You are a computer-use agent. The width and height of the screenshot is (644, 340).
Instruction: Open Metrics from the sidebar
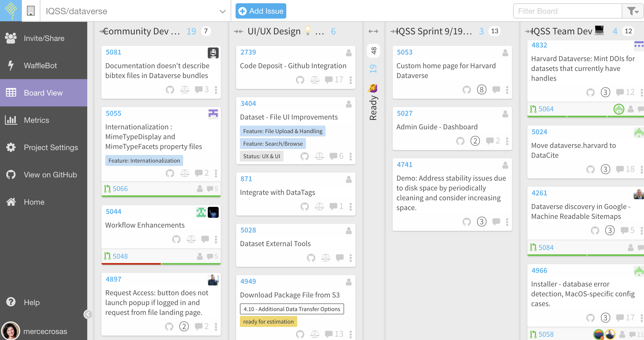click(36, 120)
